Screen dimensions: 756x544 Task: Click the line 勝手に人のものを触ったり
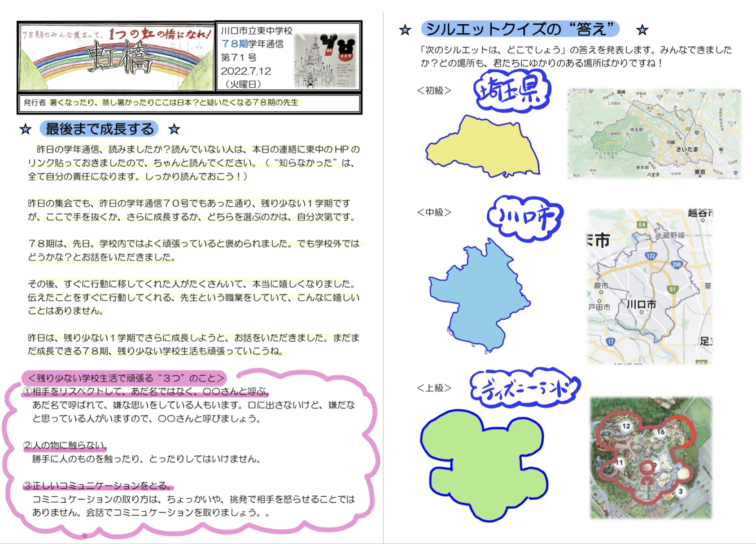(x=146, y=459)
